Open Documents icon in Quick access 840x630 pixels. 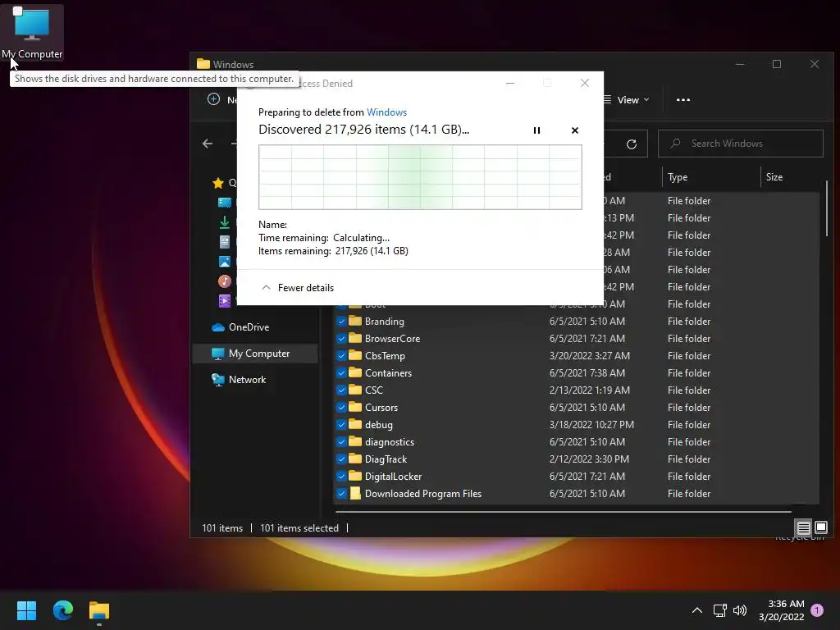click(225, 242)
